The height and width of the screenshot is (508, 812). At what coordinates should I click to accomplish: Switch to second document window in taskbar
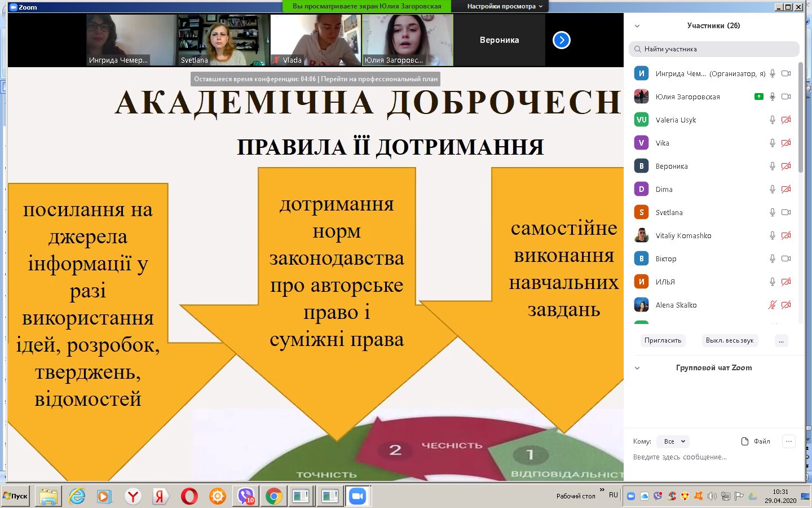point(329,496)
